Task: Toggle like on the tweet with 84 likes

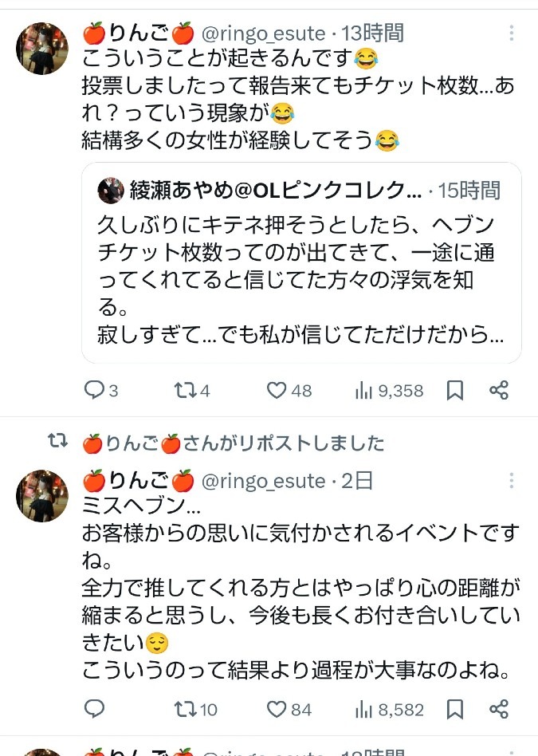Action: tap(277, 709)
